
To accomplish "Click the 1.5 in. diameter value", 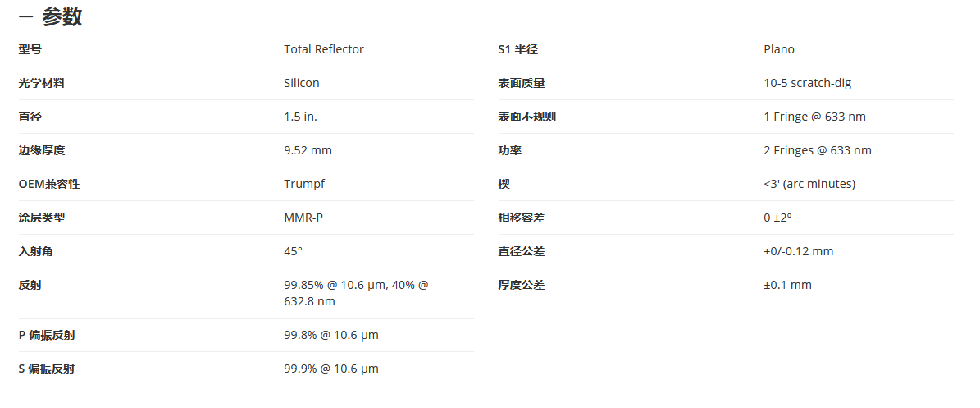I will 300,117.
